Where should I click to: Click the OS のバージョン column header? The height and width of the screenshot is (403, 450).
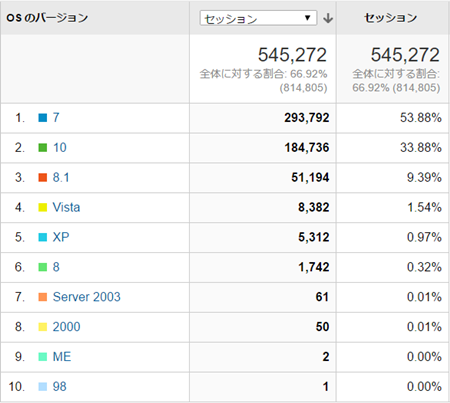click(47, 18)
